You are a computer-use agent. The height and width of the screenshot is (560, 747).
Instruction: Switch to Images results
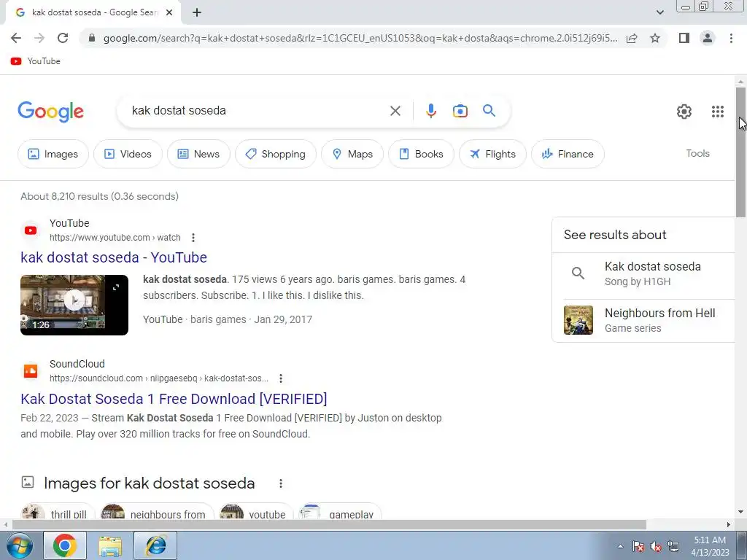pos(53,154)
